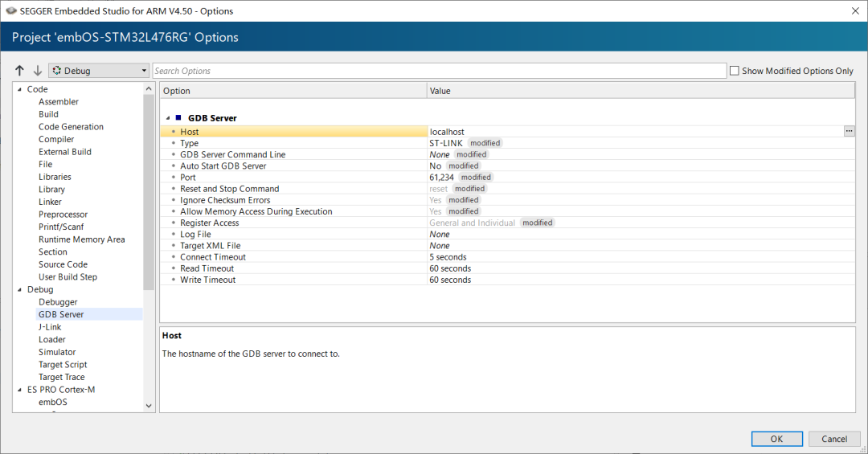Close the Options dialog window
Screen dimensions: 868x454
(x=854, y=10)
